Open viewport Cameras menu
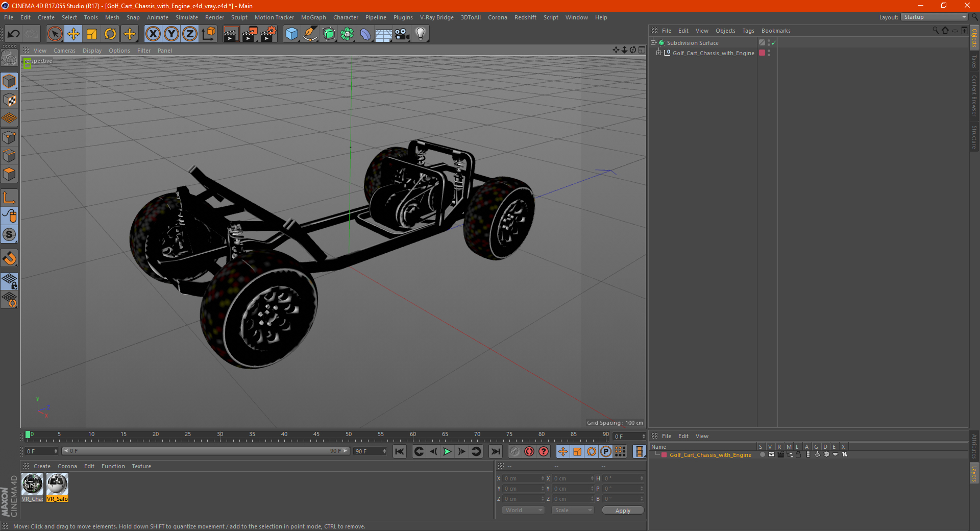This screenshot has height=531, width=980. [64, 51]
